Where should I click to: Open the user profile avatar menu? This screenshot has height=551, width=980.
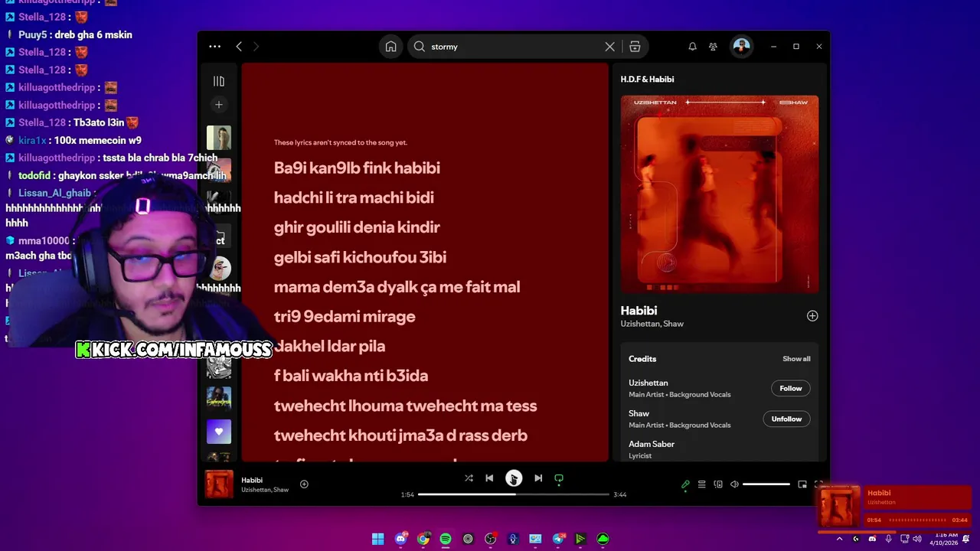pyautogui.click(x=741, y=47)
